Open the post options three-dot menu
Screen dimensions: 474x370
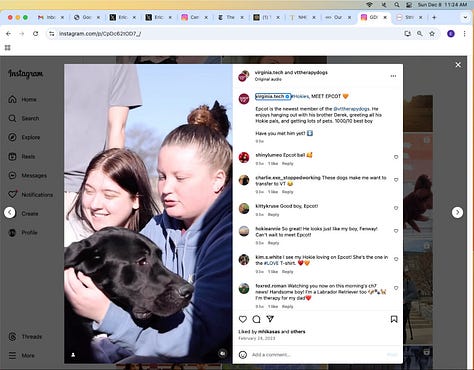click(x=393, y=76)
